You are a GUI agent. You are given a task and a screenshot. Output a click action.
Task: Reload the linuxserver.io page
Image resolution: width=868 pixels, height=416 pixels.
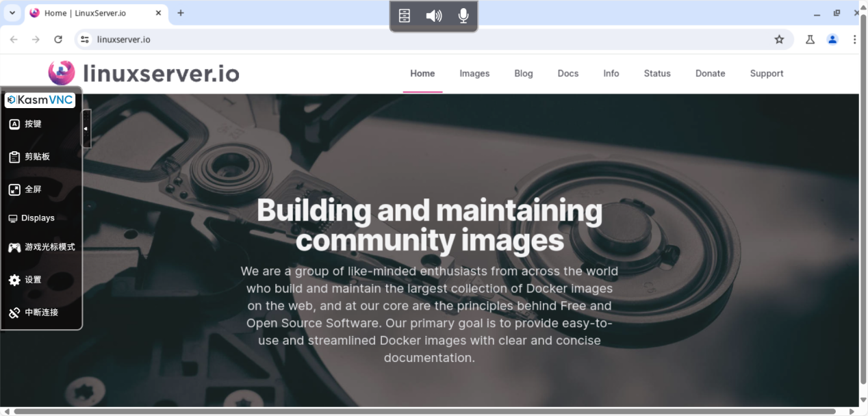point(58,40)
